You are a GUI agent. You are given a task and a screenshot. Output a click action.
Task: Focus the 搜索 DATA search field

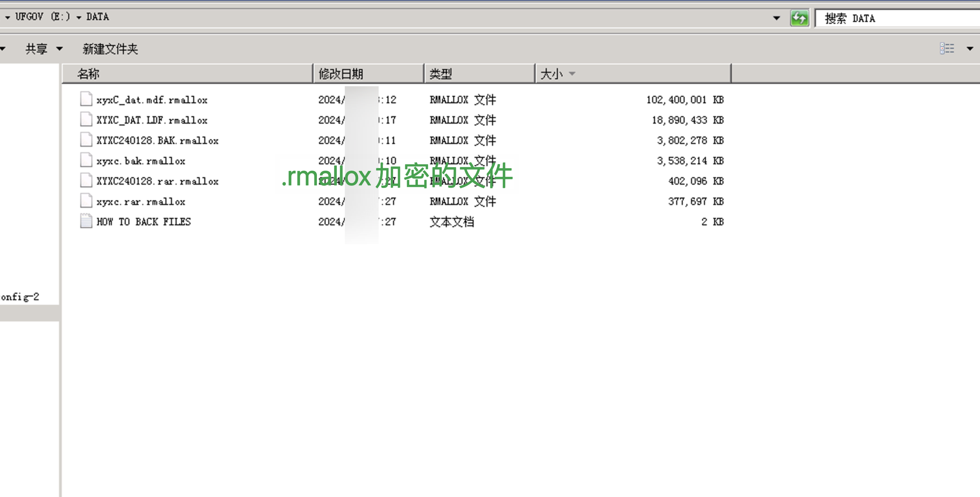pos(898,18)
